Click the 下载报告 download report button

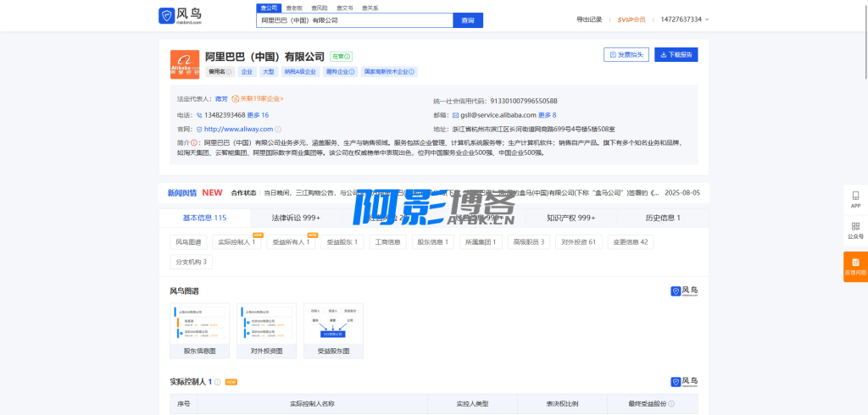tap(676, 55)
